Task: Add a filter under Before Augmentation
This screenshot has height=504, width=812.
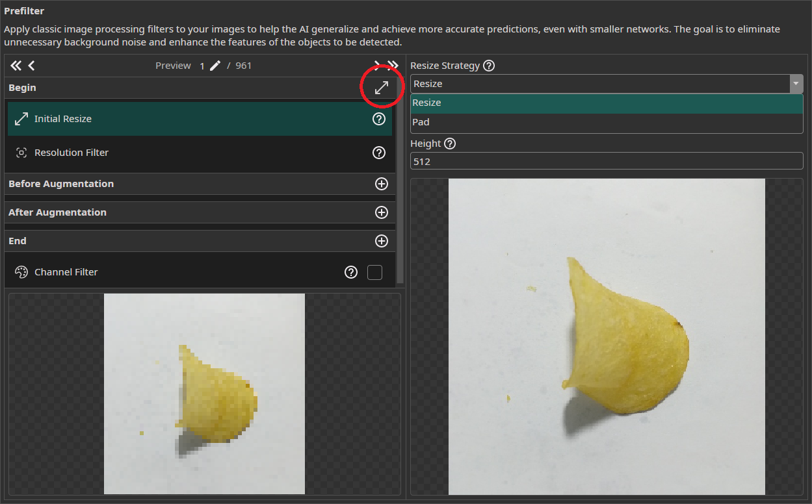Action: [x=382, y=184]
